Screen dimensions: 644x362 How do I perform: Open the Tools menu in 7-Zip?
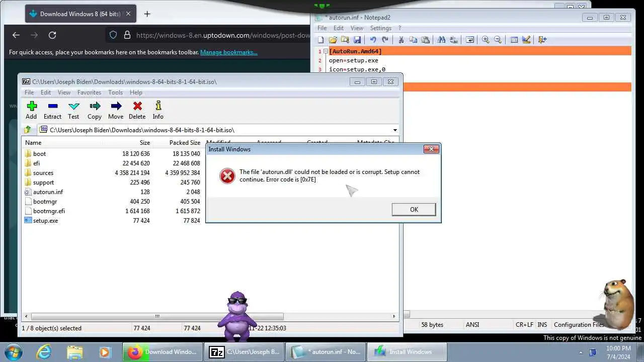[115, 93]
